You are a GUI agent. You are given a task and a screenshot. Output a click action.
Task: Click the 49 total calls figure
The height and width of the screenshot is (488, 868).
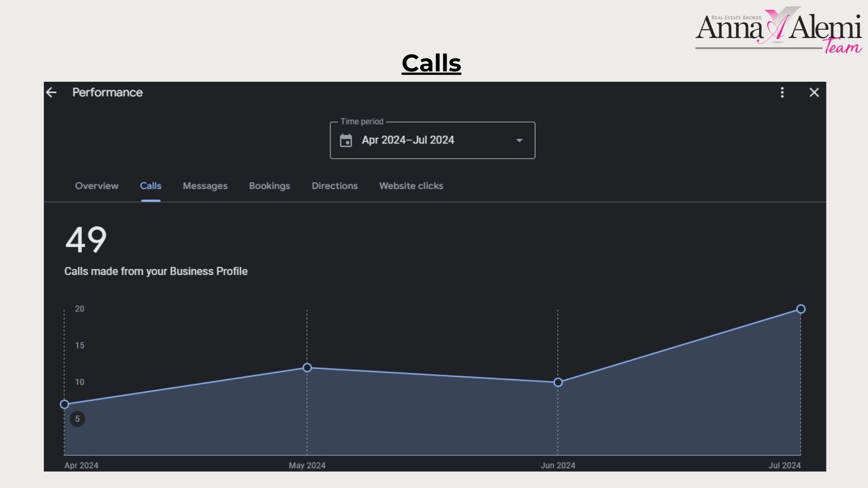(86, 240)
